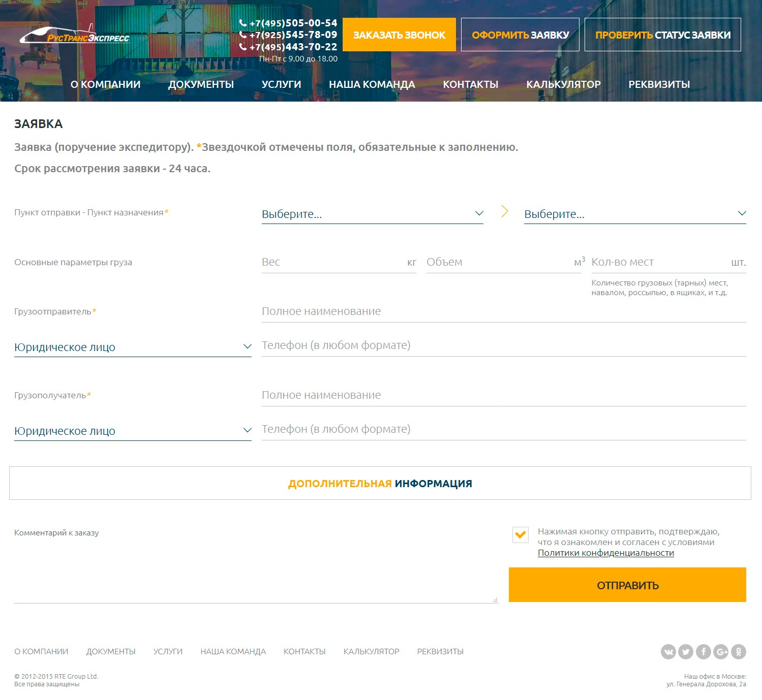Image resolution: width=762 pixels, height=700 pixels.
Task: Open the VK social page icon
Action: [x=668, y=651]
